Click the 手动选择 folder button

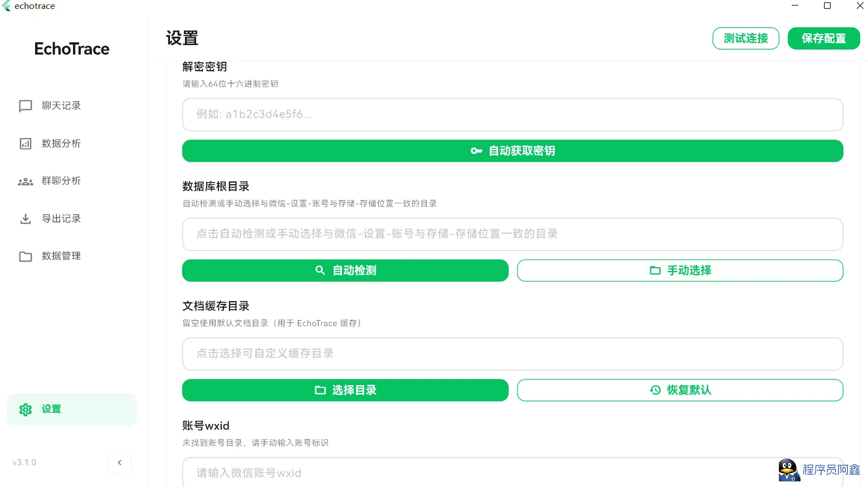pyautogui.click(x=680, y=270)
